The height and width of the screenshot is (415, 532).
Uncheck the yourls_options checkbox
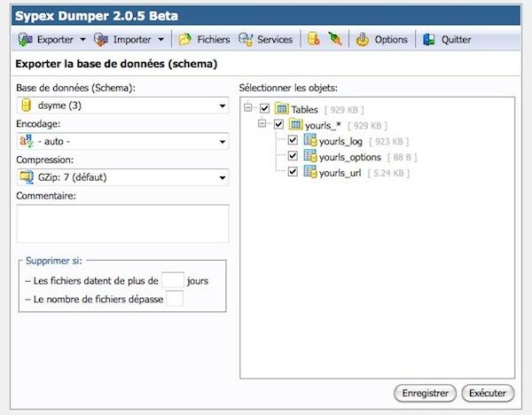click(293, 156)
